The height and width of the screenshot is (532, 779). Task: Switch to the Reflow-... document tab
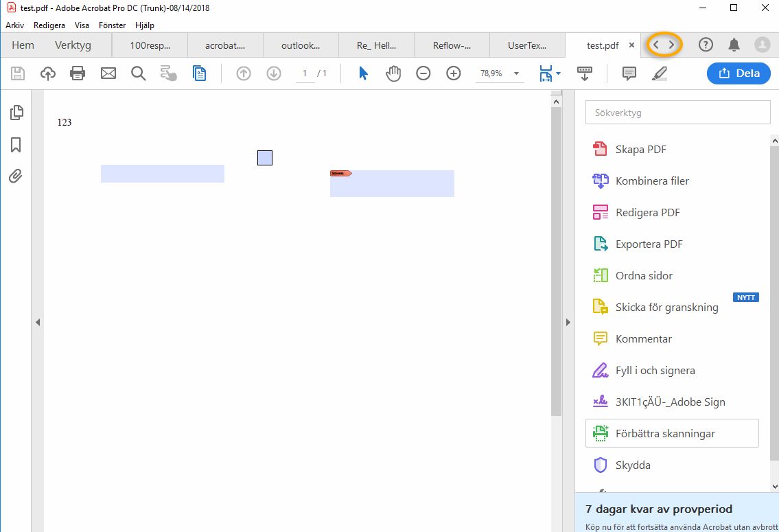coord(452,45)
